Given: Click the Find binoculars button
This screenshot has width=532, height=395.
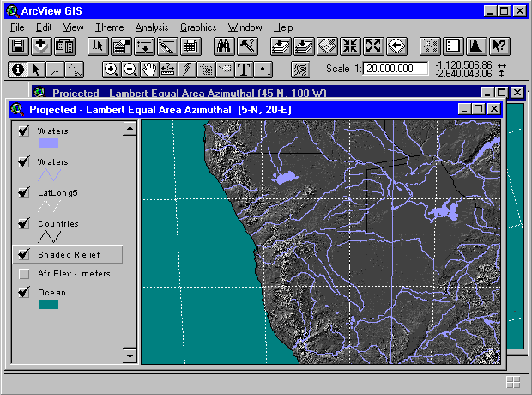Looking at the screenshot, I should pos(224,46).
